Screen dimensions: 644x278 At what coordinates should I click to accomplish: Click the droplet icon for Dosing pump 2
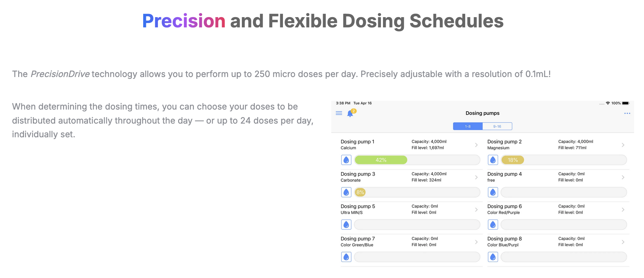click(x=493, y=160)
